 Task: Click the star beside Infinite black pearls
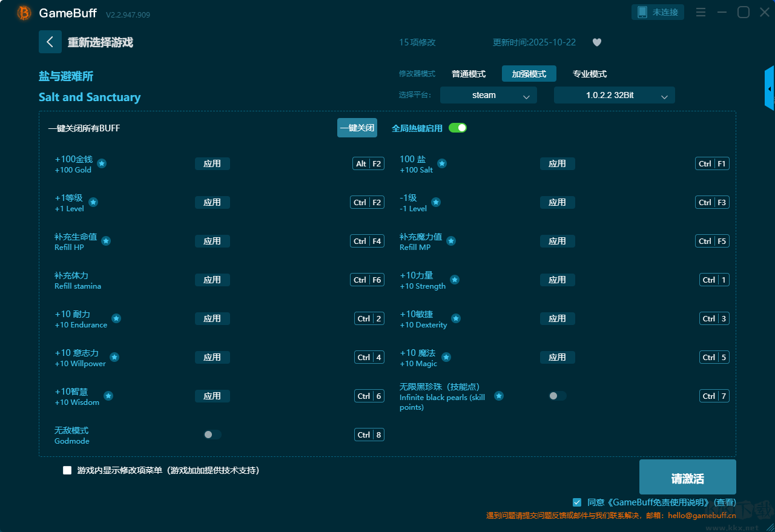(499, 396)
